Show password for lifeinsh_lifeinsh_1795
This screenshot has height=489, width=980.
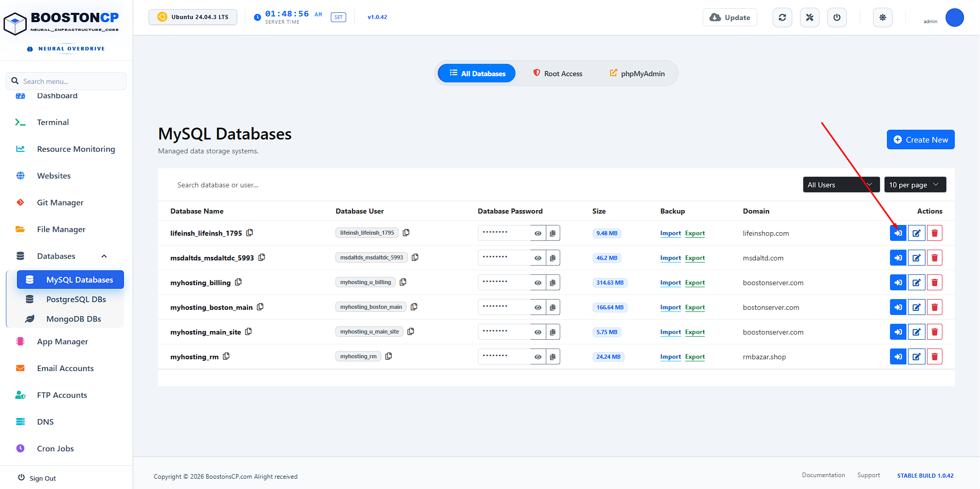coord(538,233)
